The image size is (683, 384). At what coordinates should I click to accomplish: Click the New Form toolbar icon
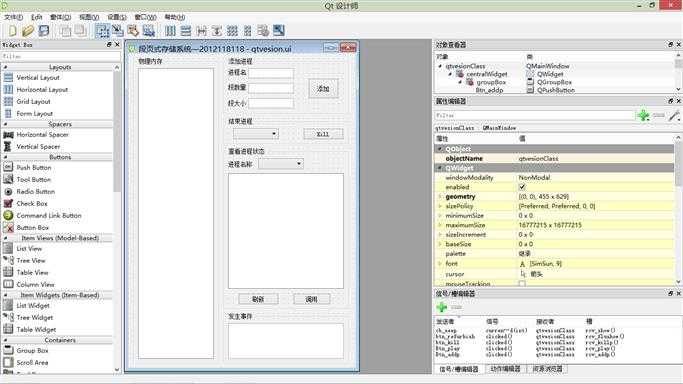[x=12, y=30]
